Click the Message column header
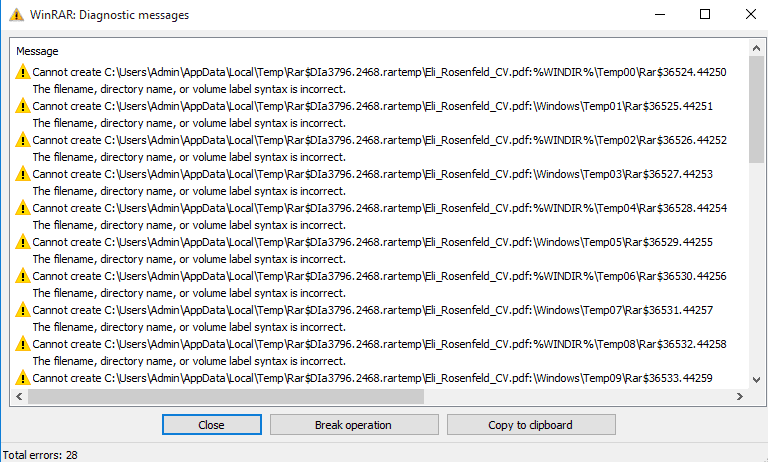The width and height of the screenshot is (768, 462). coord(38,51)
